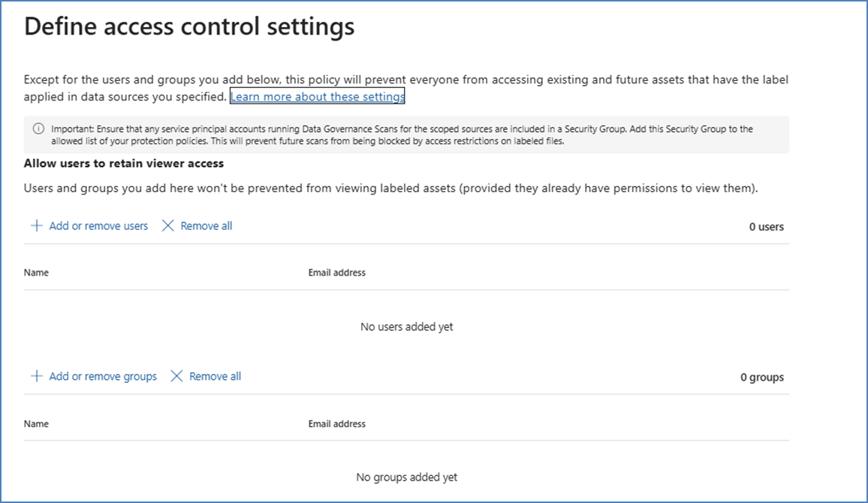Sort by Name column in groups table
This screenshot has height=503, width=868.
pyautogui.click(x=36, y=423)
